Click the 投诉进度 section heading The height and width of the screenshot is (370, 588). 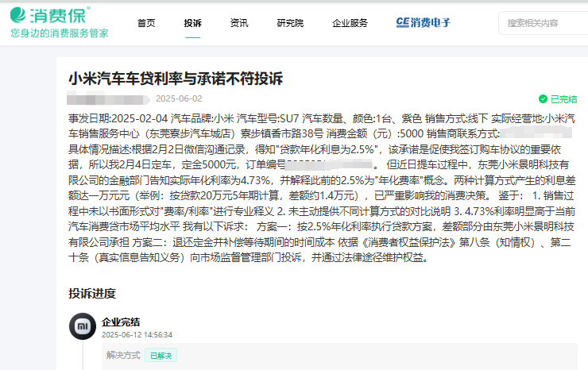click(92, 294)
